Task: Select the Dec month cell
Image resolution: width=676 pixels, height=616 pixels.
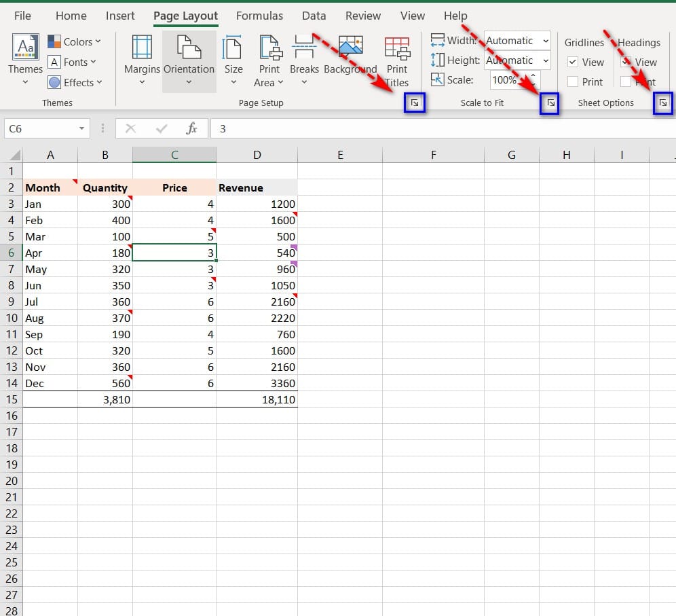Action: (50, 384)
